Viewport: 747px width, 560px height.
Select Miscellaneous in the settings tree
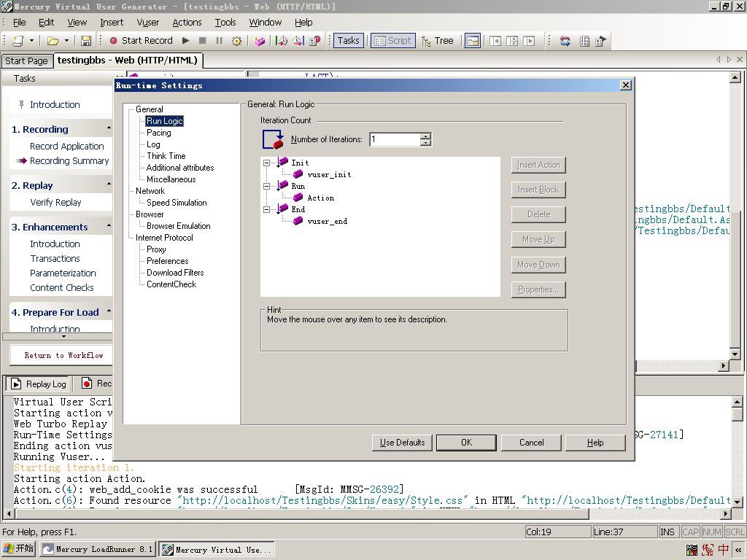[171, 179]
